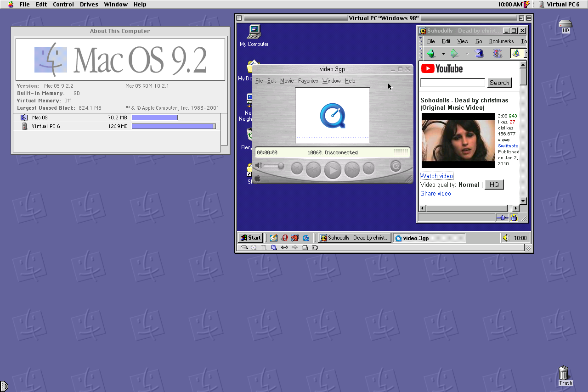Skip to start in QuickTime player

[x=297, y=169]
